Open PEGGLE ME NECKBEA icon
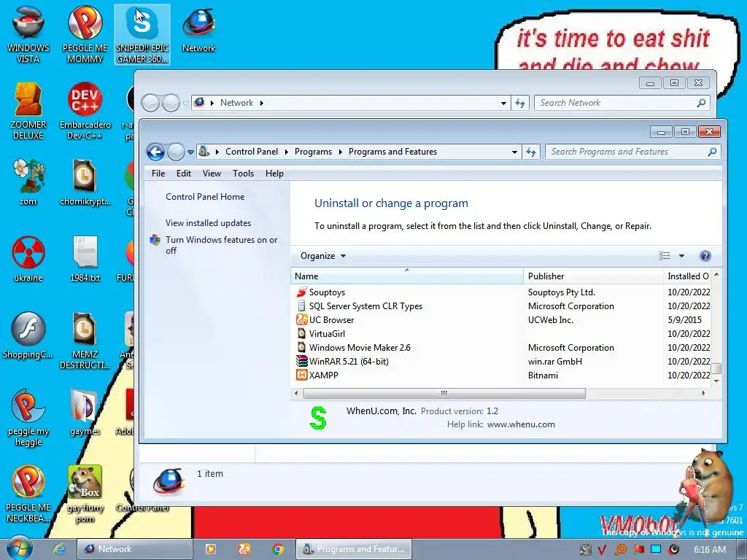The height and width of the screenshot is (560, 747). point(28,494)
